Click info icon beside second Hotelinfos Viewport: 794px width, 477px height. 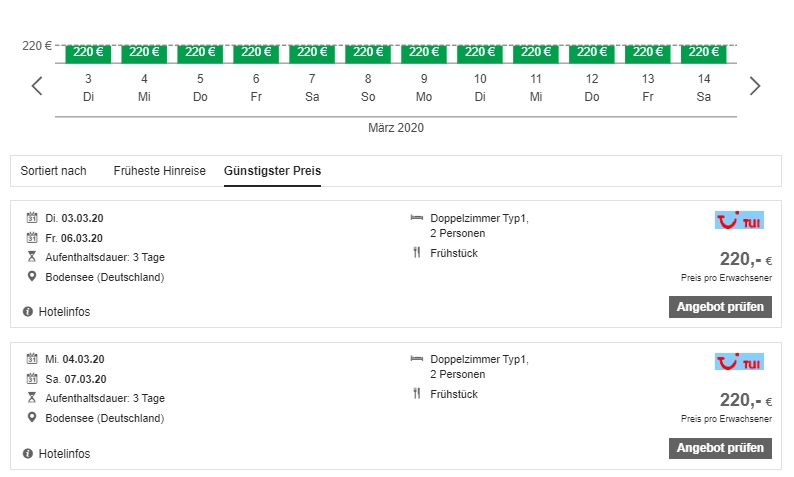click(28, 453)
